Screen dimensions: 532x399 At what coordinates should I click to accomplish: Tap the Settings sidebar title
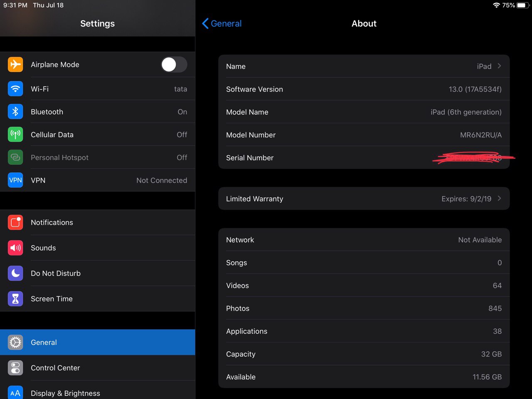point(97,24)
